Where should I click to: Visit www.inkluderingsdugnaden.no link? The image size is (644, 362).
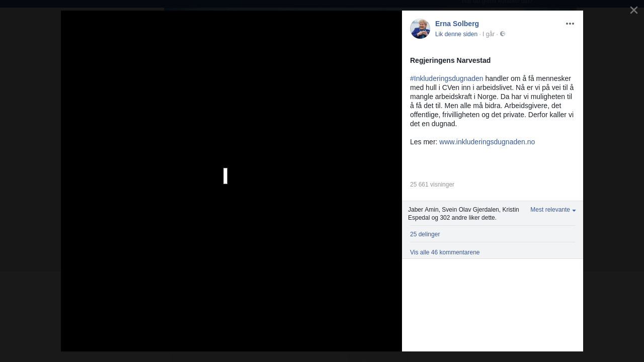[487, 142]
